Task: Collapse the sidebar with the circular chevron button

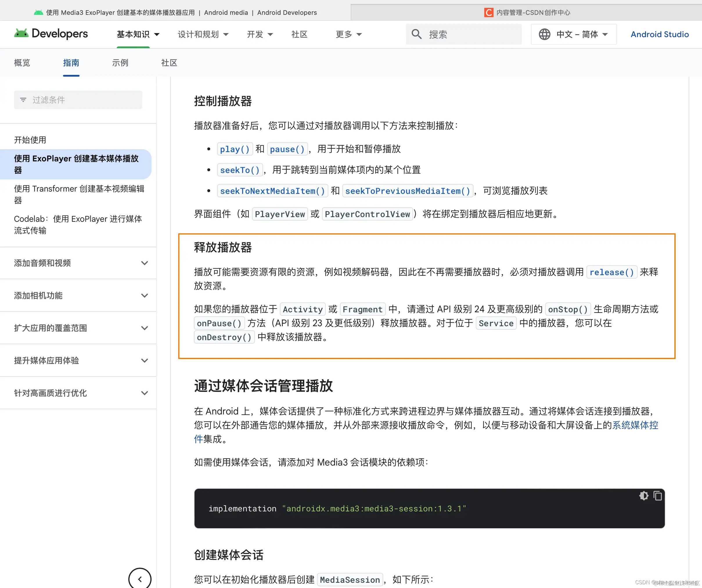Action: click(x=140, y=579)
